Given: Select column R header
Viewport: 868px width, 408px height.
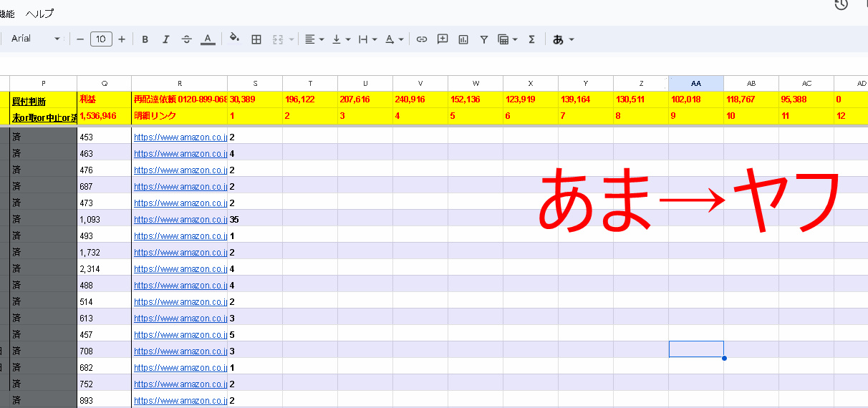Looking at the screenshot, I should pos(180,83).
